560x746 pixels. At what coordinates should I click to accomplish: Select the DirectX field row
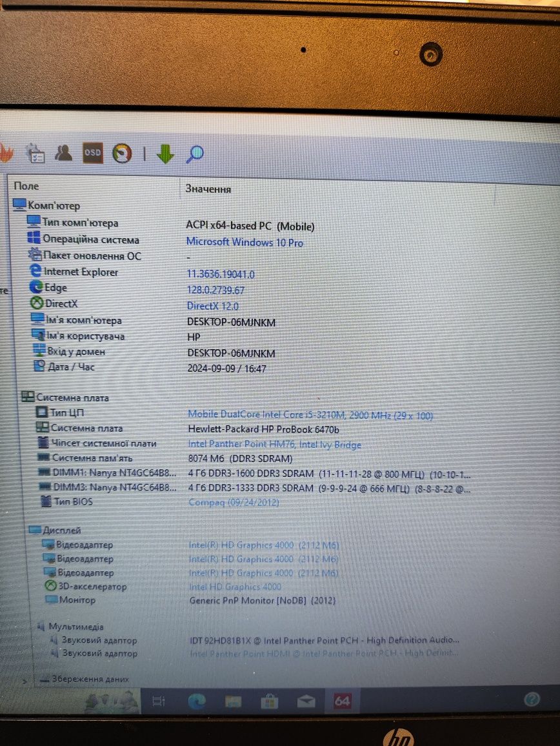(54, 303)
